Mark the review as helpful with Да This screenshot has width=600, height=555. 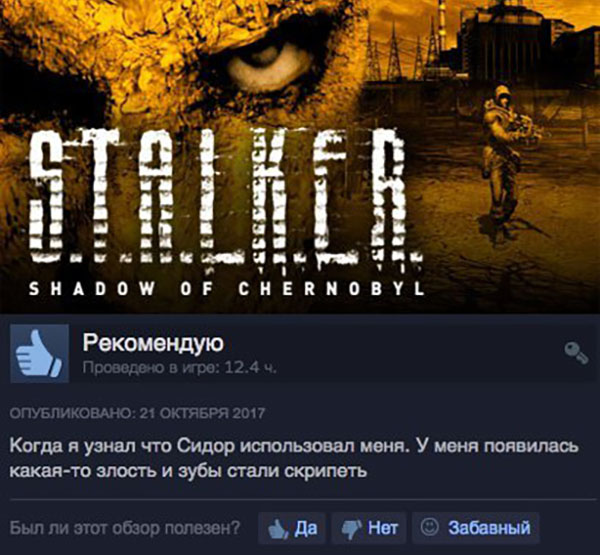292,528
